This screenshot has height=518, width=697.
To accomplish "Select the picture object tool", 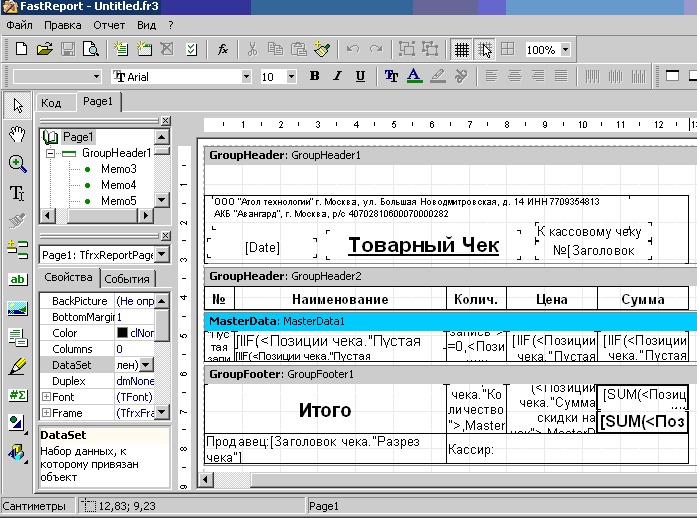I will point(17,308).
